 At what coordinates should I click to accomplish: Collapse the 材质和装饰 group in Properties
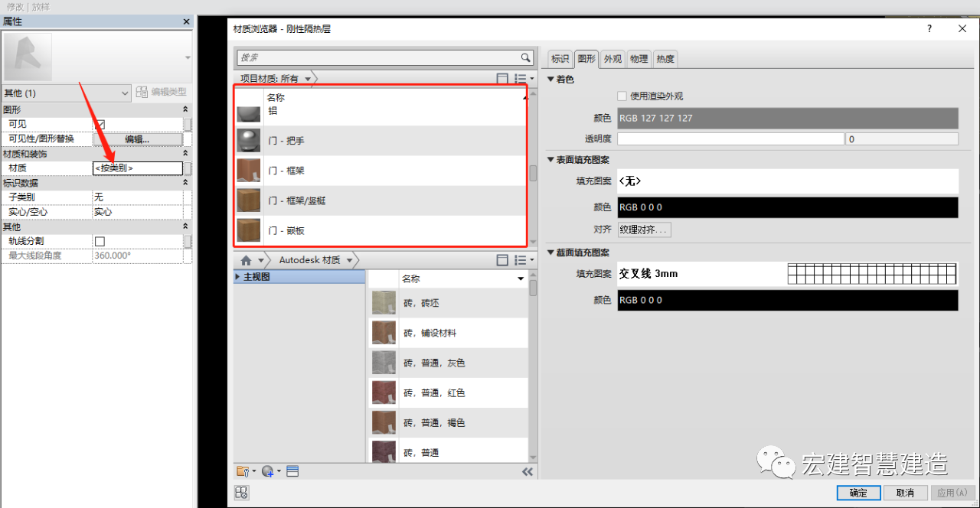tap(185, 154)
